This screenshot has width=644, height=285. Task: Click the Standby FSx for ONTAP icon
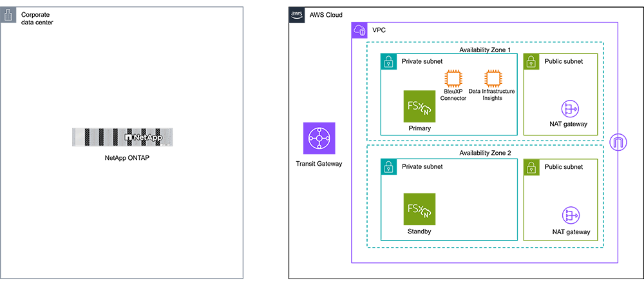(419, 209)
